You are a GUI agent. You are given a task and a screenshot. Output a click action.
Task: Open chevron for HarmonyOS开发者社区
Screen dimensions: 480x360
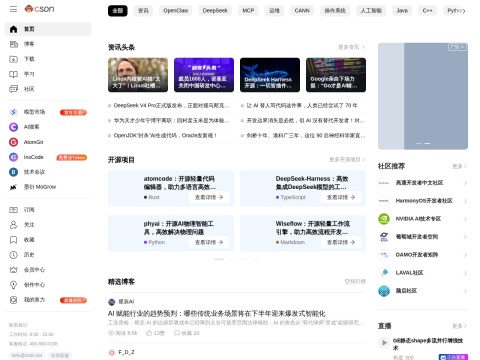tap(465, 201)
